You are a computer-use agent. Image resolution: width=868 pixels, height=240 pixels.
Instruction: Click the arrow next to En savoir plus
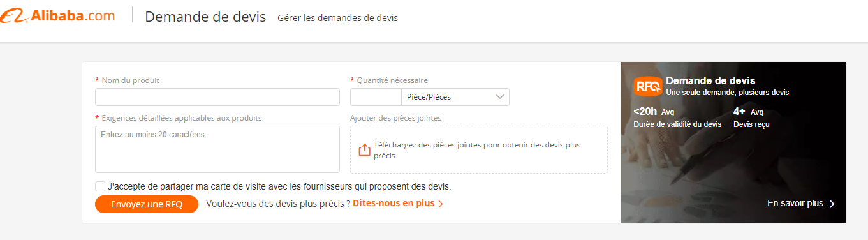[832, 204]
